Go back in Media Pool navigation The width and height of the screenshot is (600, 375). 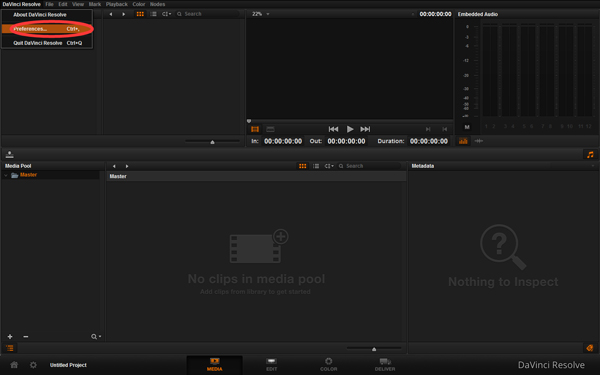(x=114, y=166)
